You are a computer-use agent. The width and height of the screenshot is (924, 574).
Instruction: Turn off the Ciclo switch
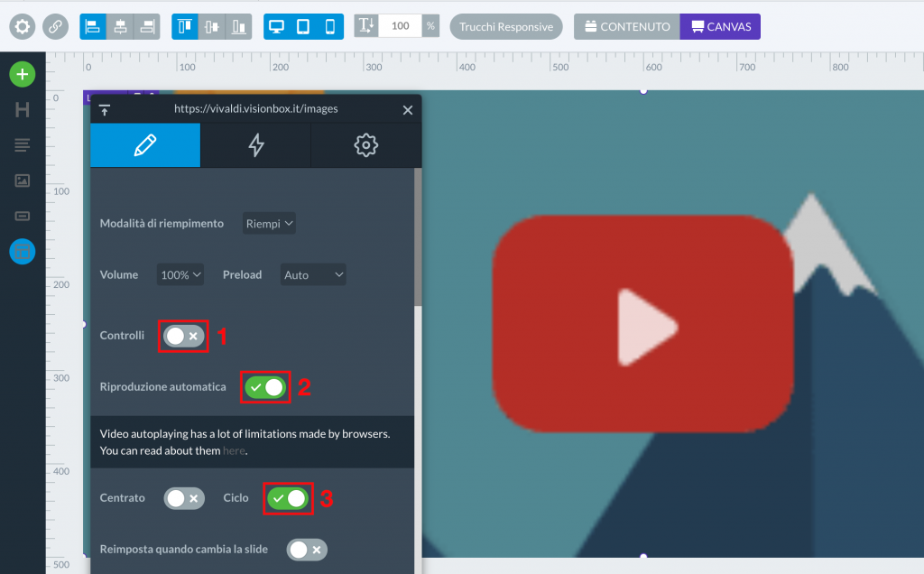tap(288, 498)
